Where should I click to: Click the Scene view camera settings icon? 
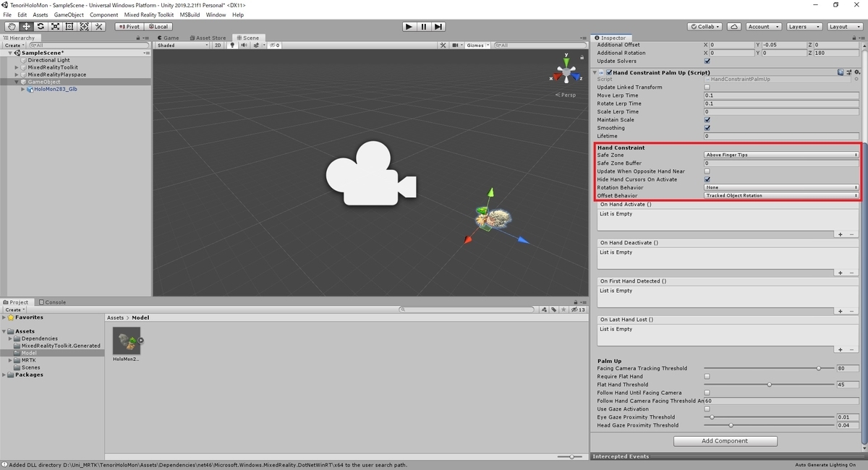[x=456, y=45]
